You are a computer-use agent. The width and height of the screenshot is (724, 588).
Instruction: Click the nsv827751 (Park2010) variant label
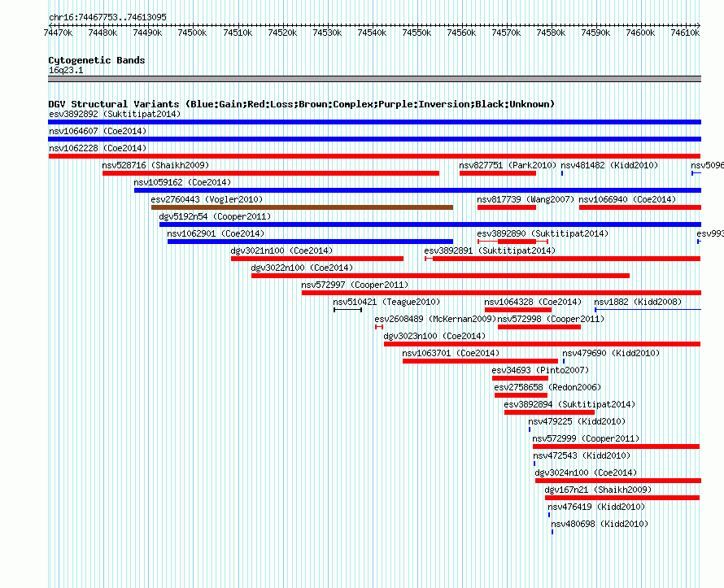pyautogui.click(x=508, y=165)
